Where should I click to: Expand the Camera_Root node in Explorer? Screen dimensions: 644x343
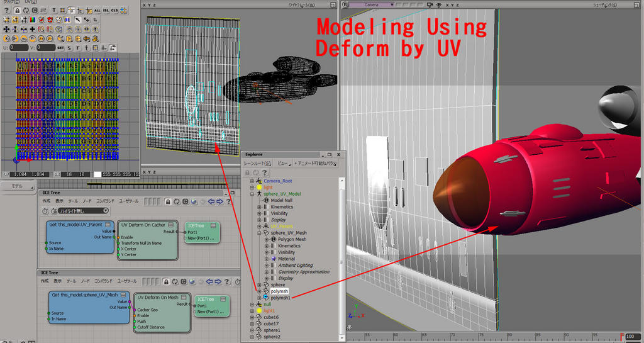coord(252,181)
